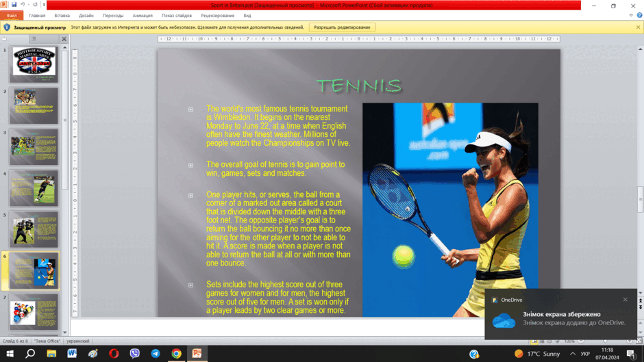Click main slide scroll up arrow
This screenshot has height=362, width=644.
click(x=641, y=49)
